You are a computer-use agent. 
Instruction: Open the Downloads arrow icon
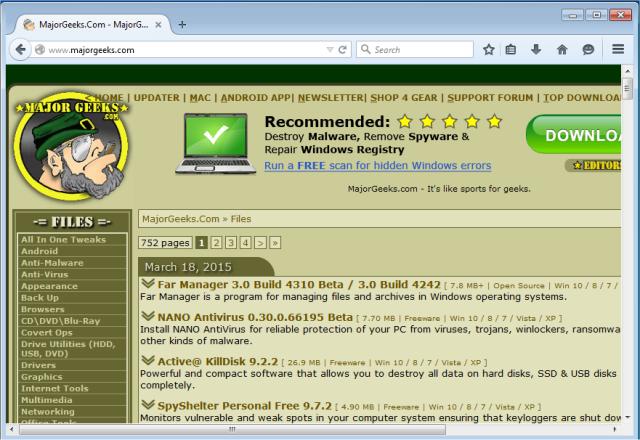536,50
